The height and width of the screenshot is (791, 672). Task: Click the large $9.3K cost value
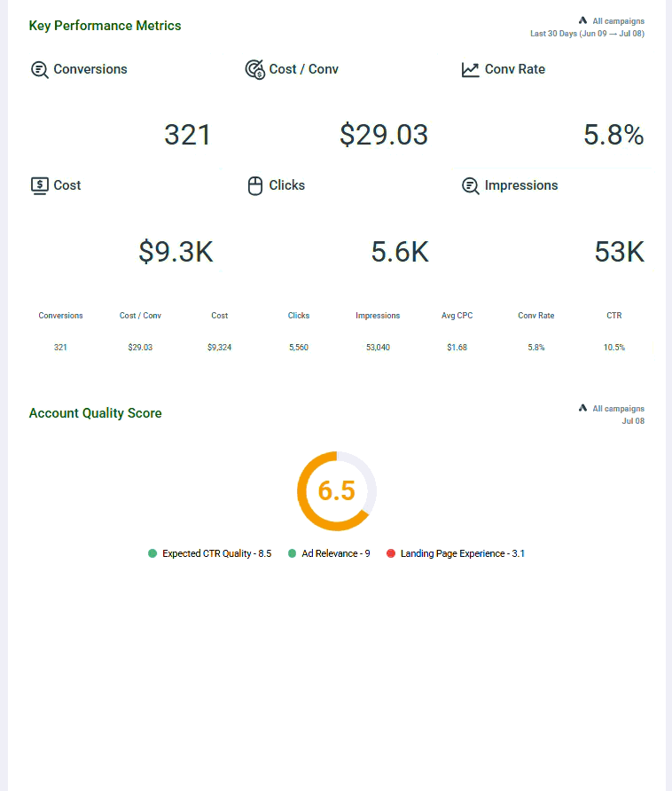click(x=176, y=252)
